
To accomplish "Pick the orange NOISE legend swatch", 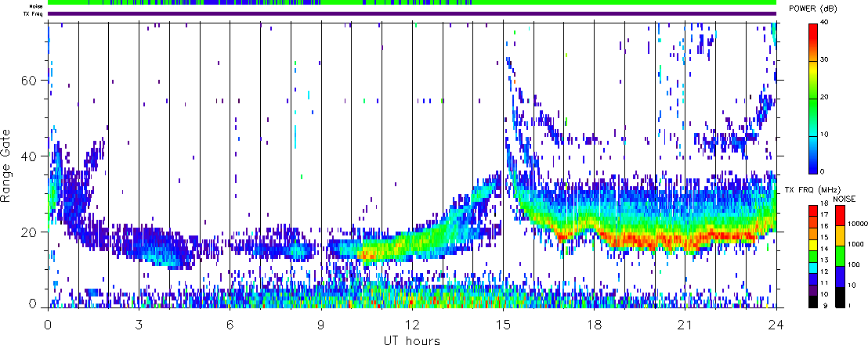I will coord(841,236).
